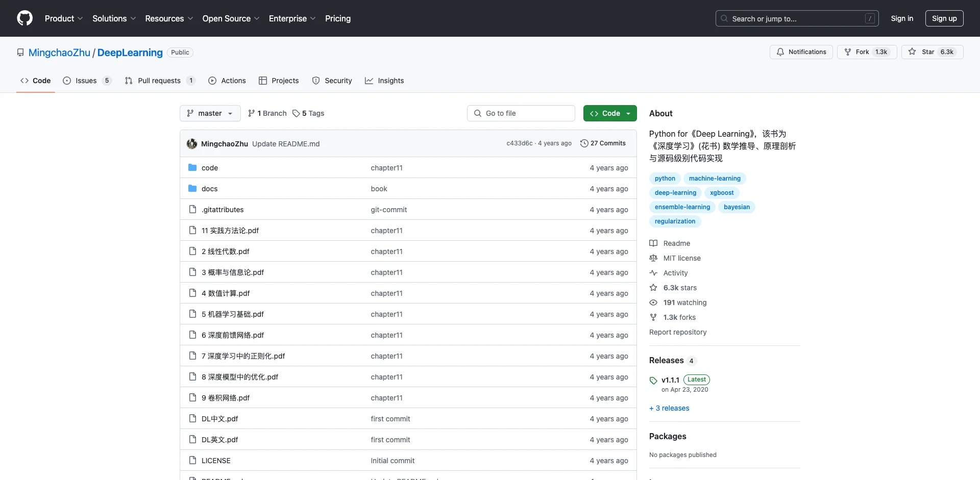Expand the Resources menu
980x480 pixels.
click(169, 18)
